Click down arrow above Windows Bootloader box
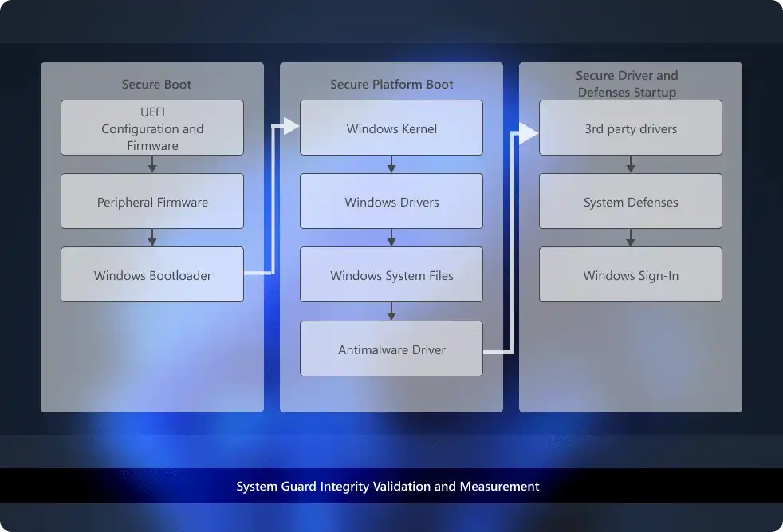783x532 pixels. [152, 238]
